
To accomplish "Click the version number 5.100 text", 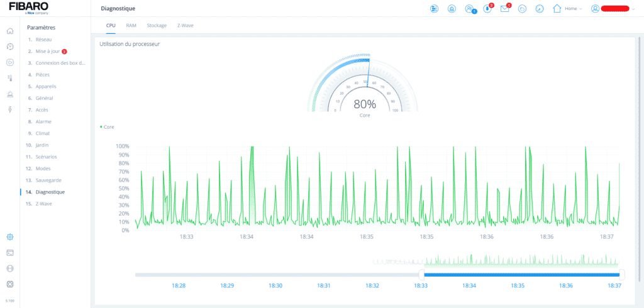I will point(10,300).
